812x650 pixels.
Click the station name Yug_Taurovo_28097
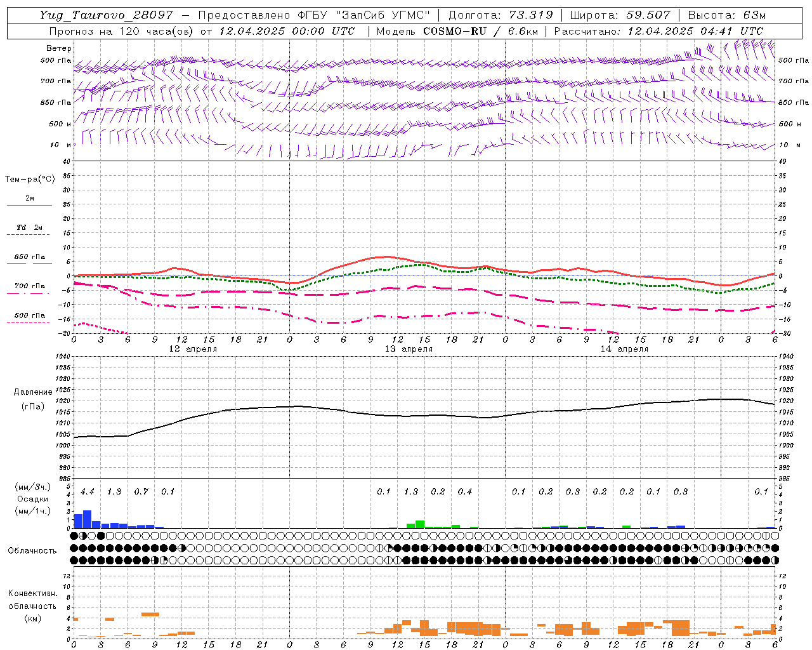(105, 15)
